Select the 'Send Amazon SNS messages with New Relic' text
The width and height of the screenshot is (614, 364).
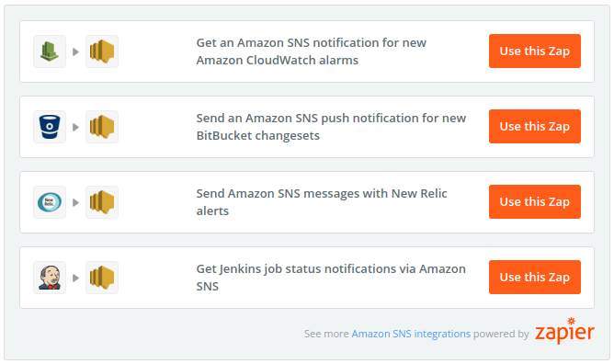(322, 193)
